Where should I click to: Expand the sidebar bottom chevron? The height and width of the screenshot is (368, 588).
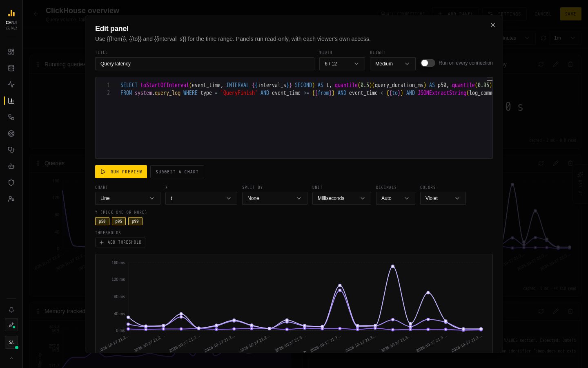tap(11, 358)
